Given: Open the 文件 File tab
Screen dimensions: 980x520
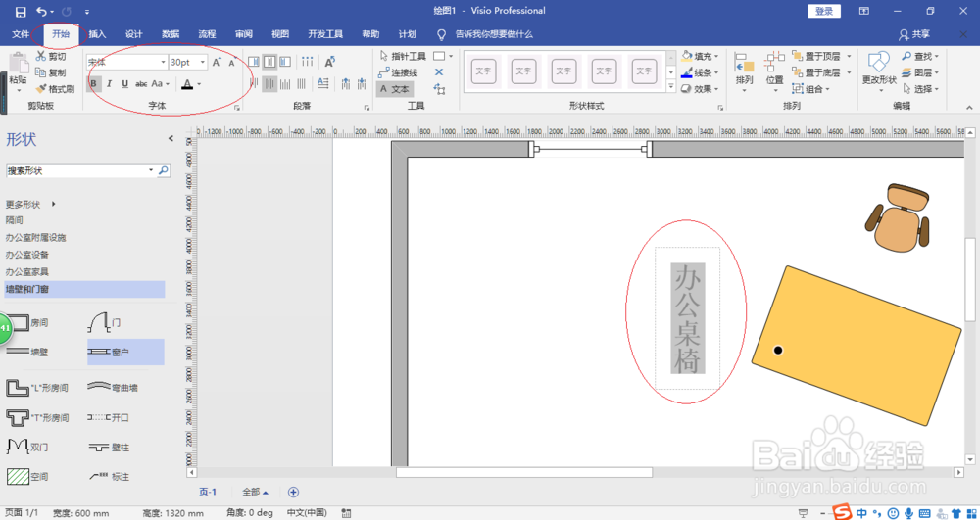Looking at the screenshot, I should 22,34.
